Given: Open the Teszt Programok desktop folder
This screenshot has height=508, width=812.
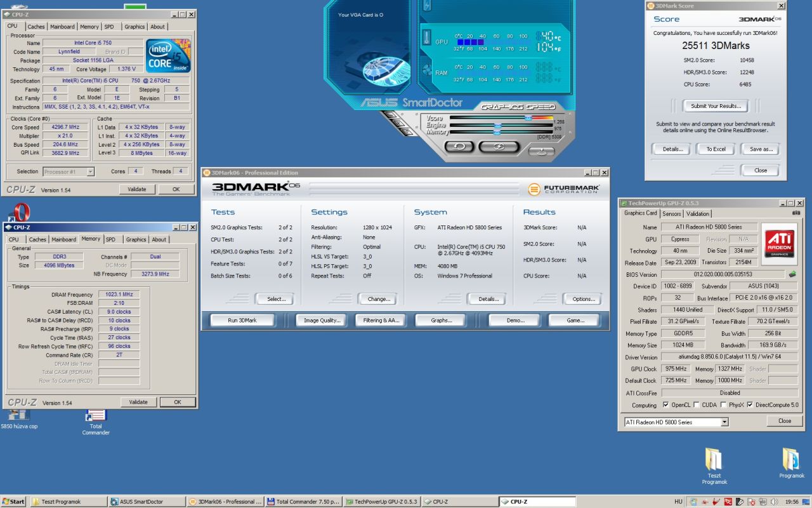Looking at the screenshot, I should 714,467.
